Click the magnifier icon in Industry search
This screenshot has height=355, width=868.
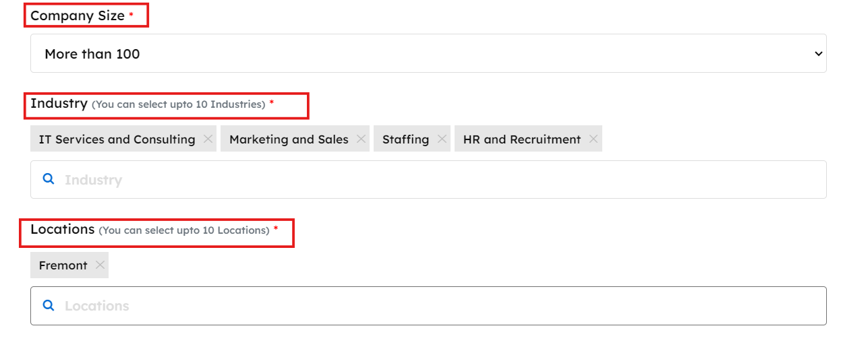pos(49,179)
